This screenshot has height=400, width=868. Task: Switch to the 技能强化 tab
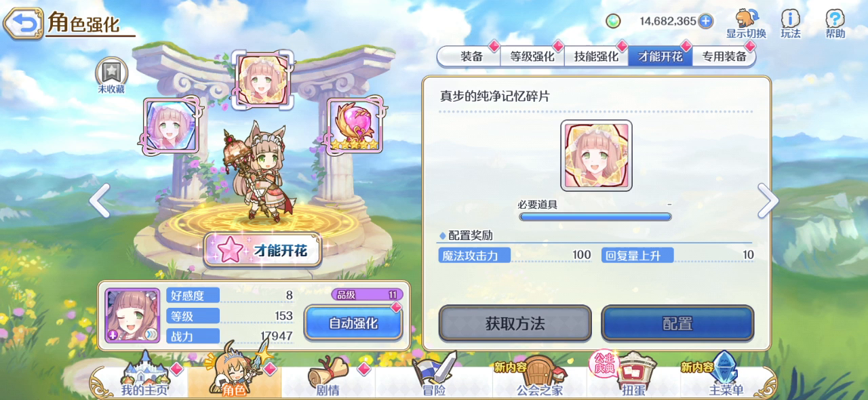(x=596, y=56)
